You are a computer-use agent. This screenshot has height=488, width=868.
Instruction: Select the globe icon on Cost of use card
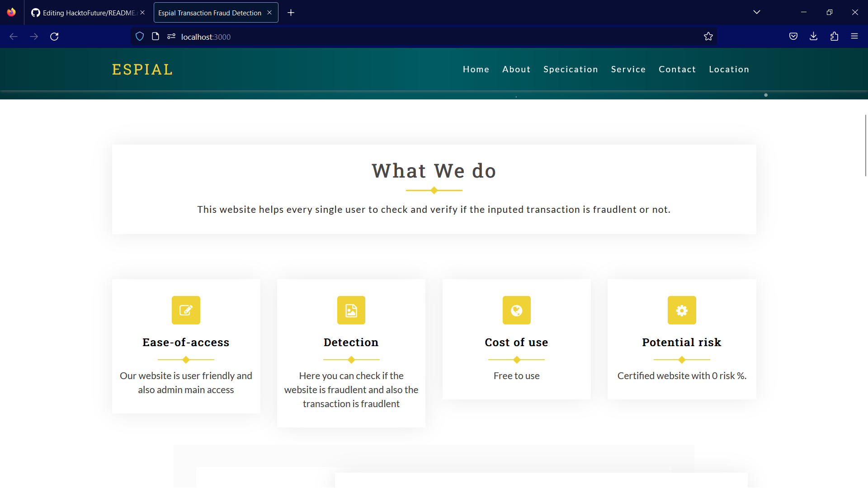(516, 310)
